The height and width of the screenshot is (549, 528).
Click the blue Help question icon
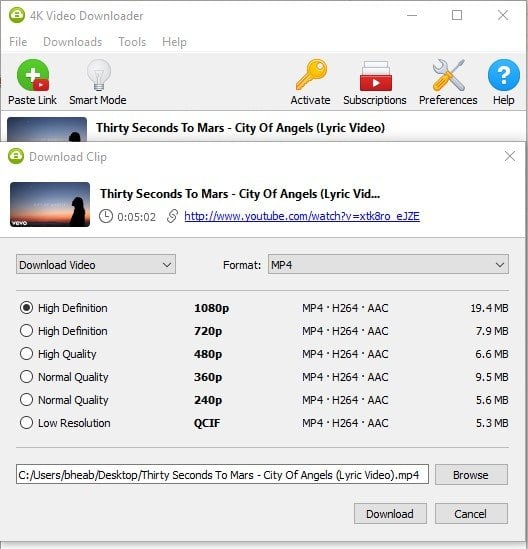pyautogui.click(x=503, y=75)
